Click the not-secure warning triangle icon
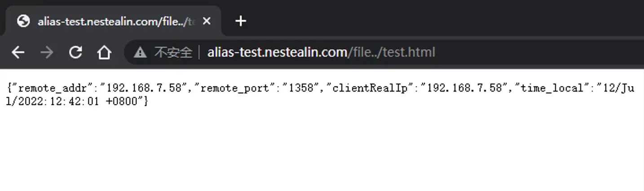Image resolution: width=644 pixels, height=191 pixels. point(140,52)
